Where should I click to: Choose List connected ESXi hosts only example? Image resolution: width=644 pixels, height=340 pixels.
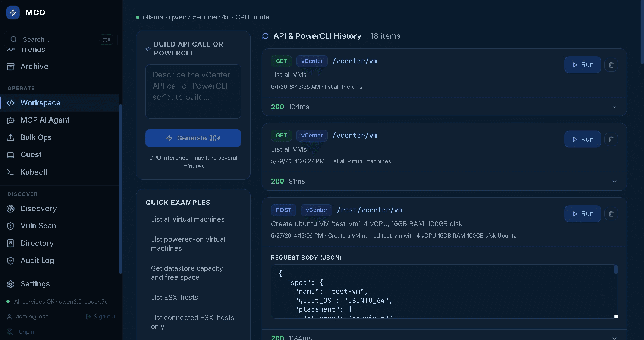point(192,322)
